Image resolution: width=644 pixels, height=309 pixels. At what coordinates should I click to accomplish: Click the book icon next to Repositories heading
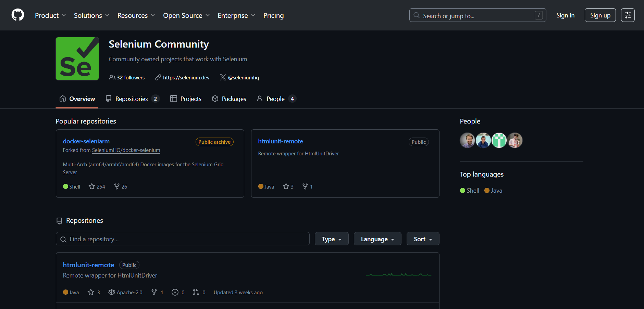(x=60, y=221)
